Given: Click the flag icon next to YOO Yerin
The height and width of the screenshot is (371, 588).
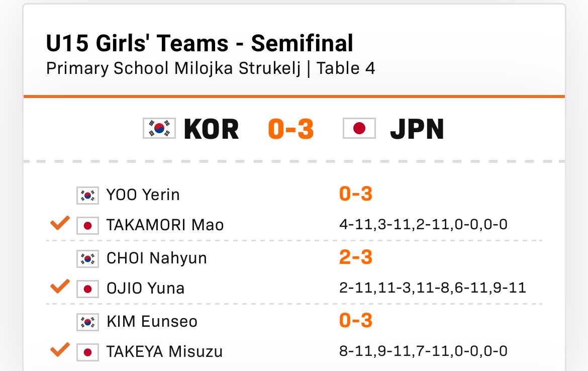Looking at the screenshot, I should coord(87,195).
